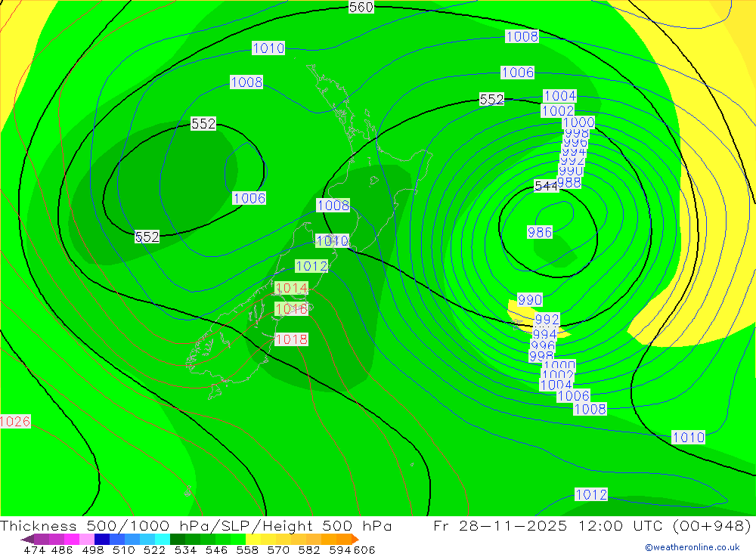Click the bright yellow swatch after 558
The width and height of the screenshot is (756, 554).
click(x=253, y=539)
